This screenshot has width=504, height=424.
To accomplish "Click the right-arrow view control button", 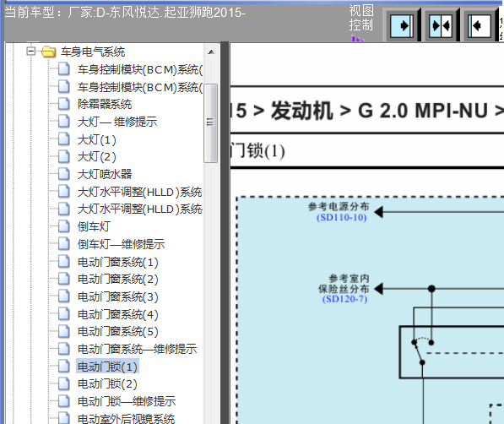I will click(402, 25).
